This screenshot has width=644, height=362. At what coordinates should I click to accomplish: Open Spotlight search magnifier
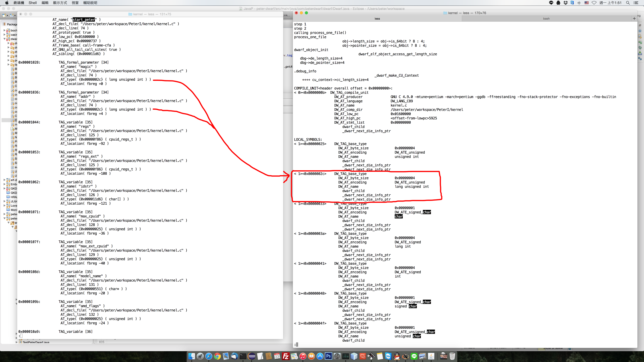click(x=628, y=3)
